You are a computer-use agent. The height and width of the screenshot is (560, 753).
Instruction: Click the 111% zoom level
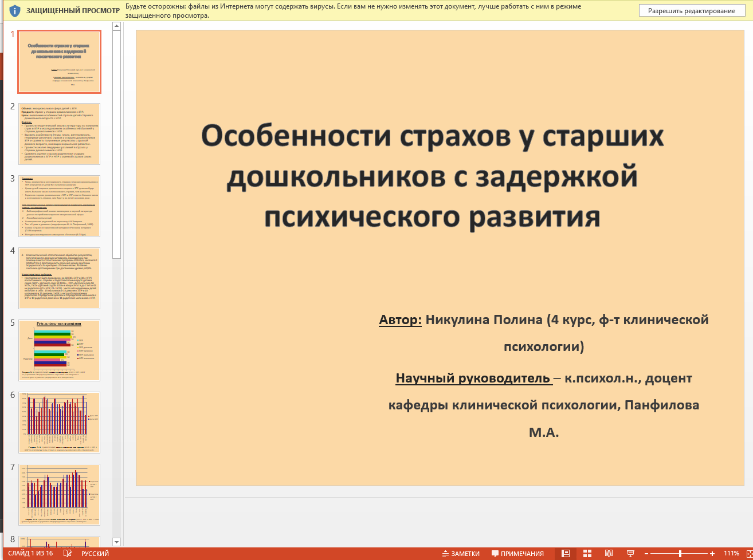(731, 554)
